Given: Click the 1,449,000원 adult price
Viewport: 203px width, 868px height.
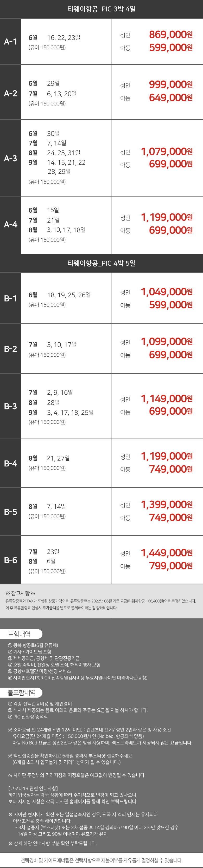Looking at the screenshot, I should point(167,553).
